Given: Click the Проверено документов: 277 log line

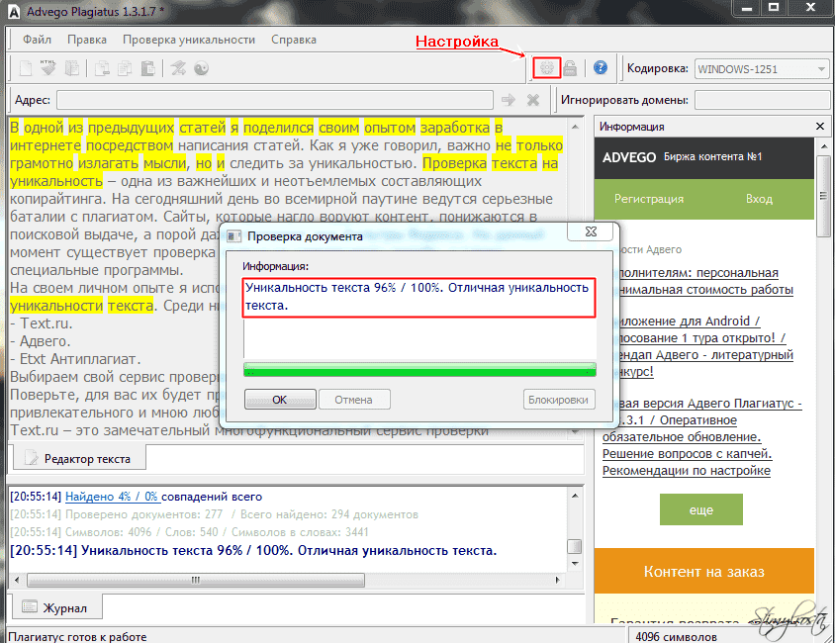Looking at the screenshot, I should tap(214, 514).
